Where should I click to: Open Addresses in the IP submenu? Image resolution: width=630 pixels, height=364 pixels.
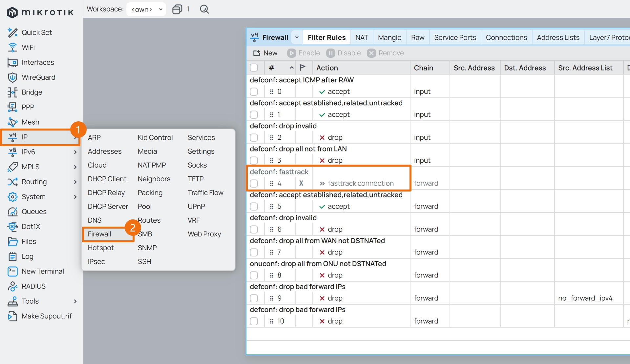(x=105, y=152)
